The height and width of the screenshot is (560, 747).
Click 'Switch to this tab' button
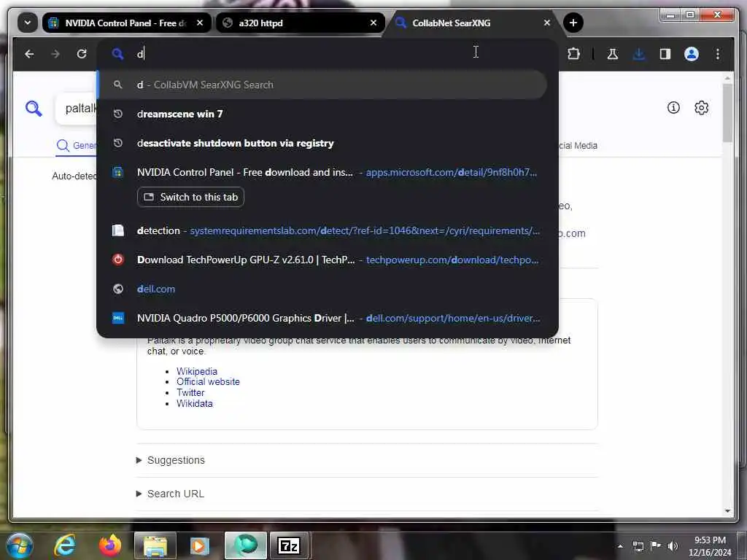190,197
